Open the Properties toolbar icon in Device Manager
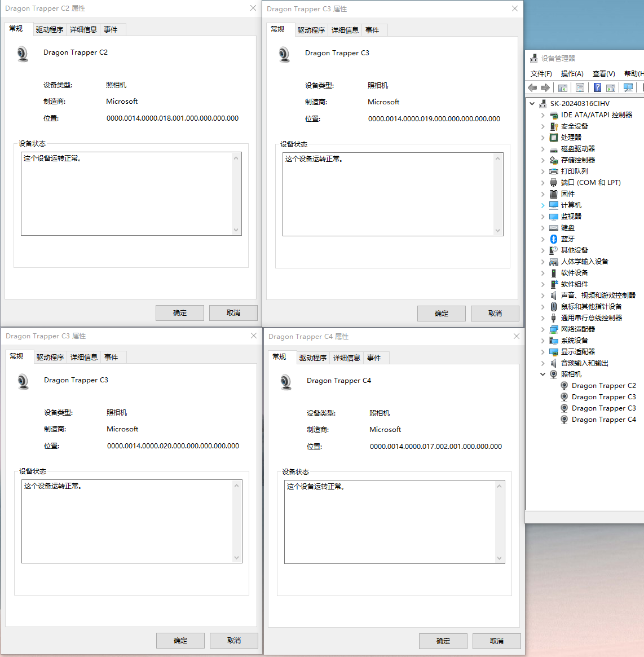Screen dimensions: 644x657 (x=580, y=87)
